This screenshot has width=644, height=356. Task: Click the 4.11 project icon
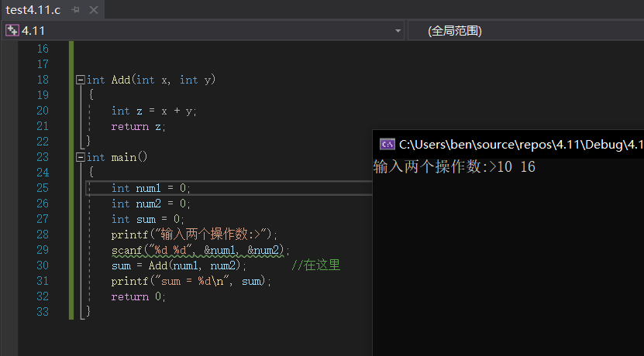point(12,30)
